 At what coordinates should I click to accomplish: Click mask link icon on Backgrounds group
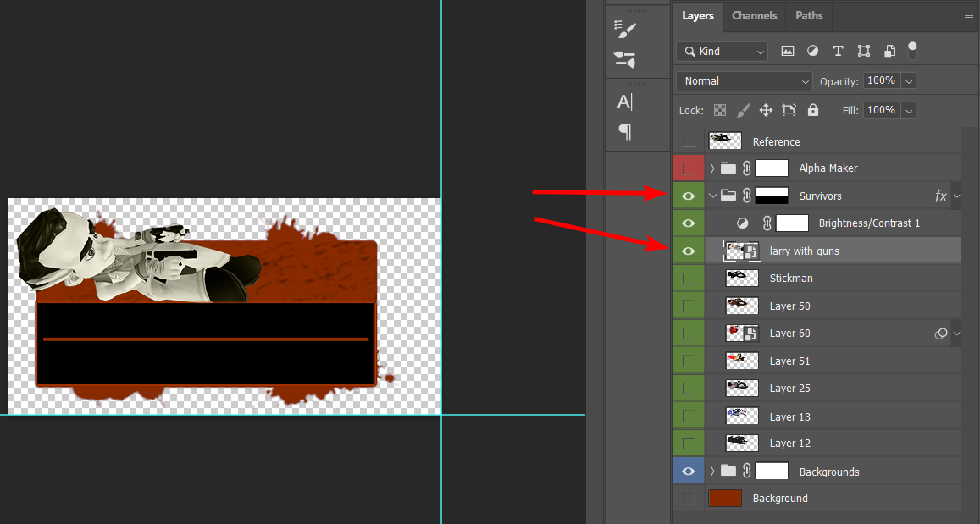[747, 472]
